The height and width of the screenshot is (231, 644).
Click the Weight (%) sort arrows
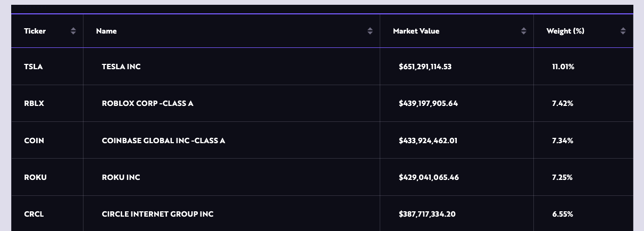pyautogui.click(x=623, y=31)
